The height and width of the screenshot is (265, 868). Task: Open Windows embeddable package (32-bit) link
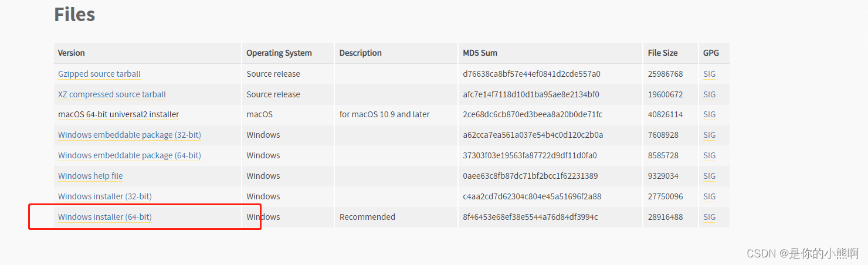(129, 135)
